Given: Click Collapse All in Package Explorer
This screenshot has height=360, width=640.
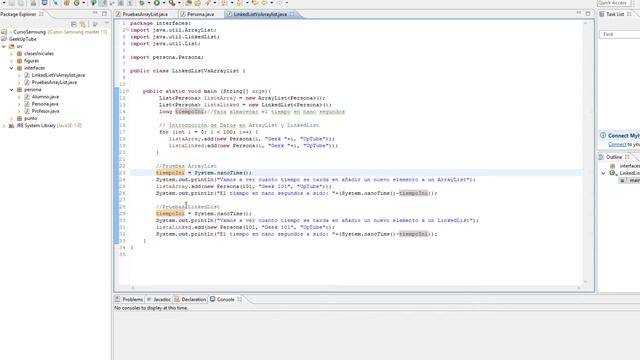Looking at the screenshot, I should [74, 24].
